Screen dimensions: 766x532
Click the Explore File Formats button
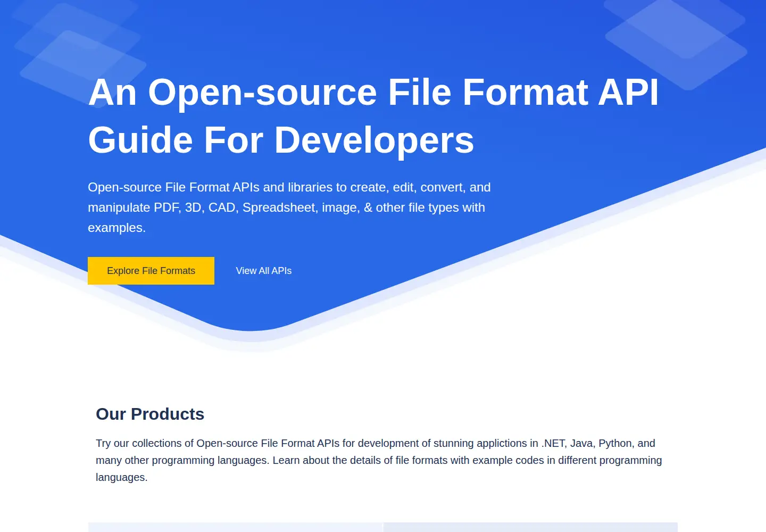tap(151, 271)
